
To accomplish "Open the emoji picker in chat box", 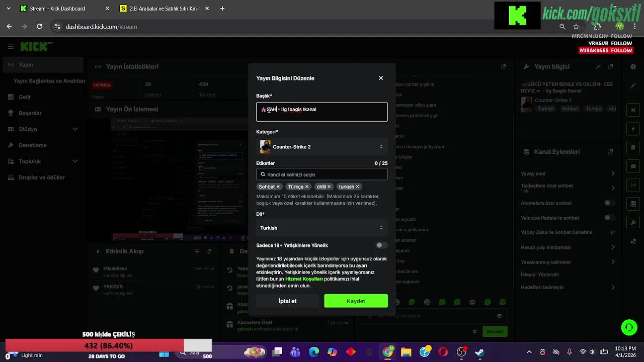I will pyautogui.click(x=499, y=316).
